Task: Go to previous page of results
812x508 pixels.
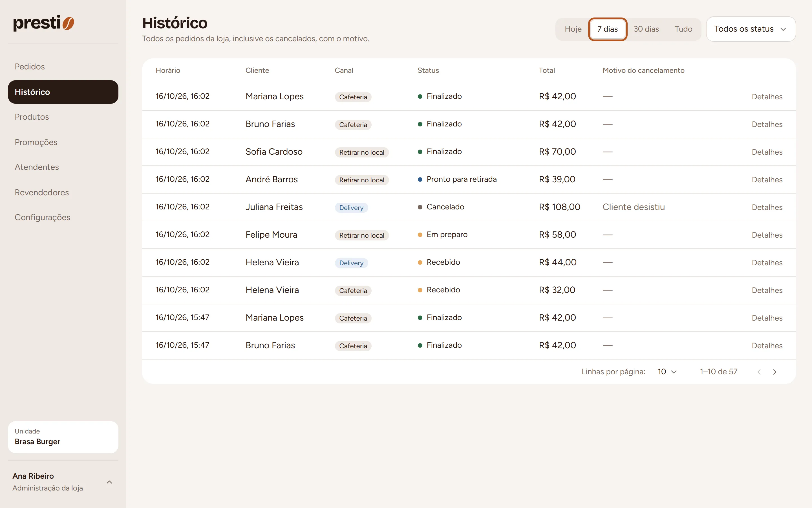Action: (x=759, y=372)
